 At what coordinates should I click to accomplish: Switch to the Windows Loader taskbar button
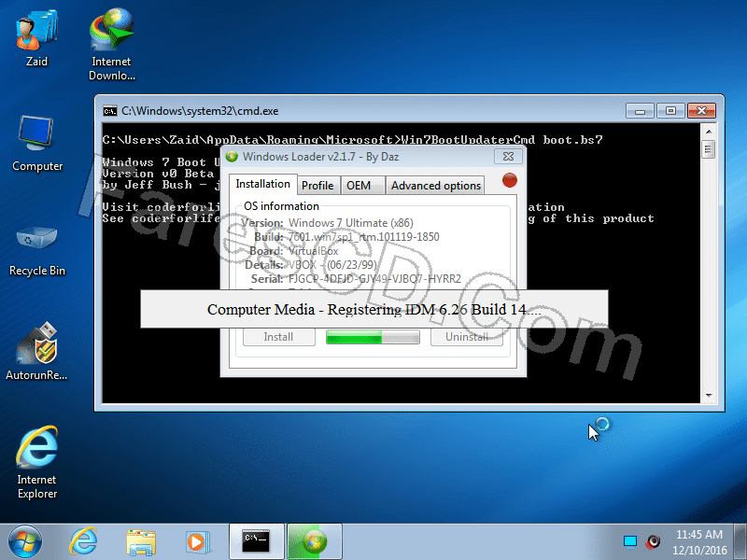click(315, 542)
